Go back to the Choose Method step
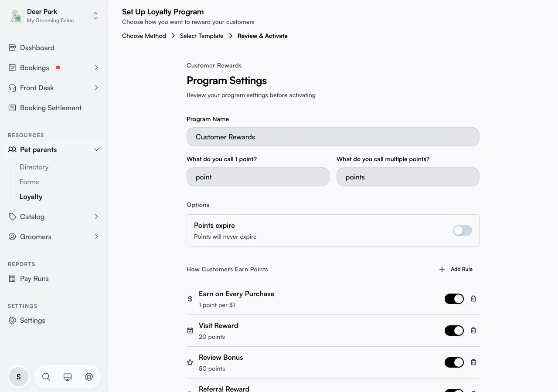The height and width of the screenshot is (392, 558). tap(144, 36)
